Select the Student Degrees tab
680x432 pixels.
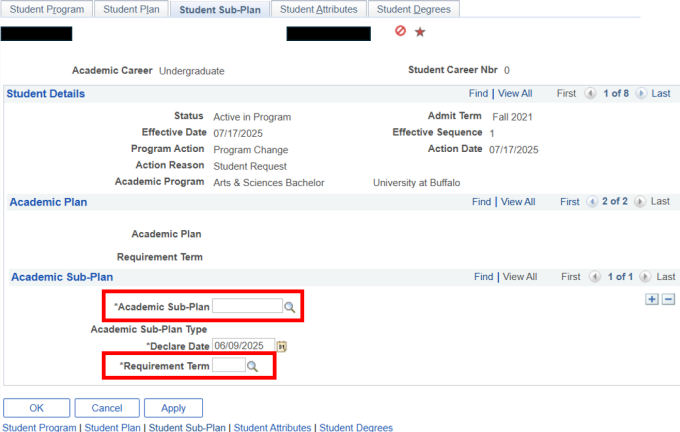(x=414, y=9)
